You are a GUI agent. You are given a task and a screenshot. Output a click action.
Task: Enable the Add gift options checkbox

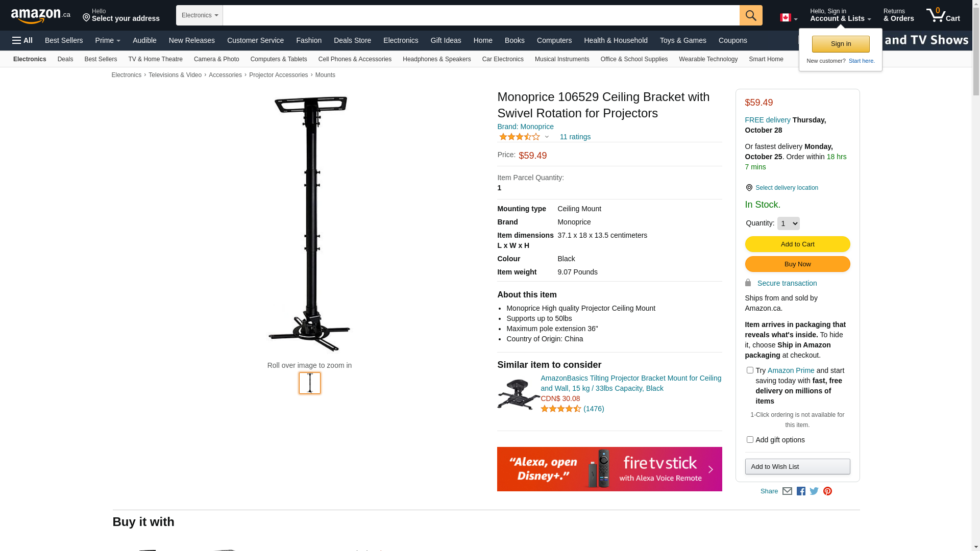[x=750, y=439]
